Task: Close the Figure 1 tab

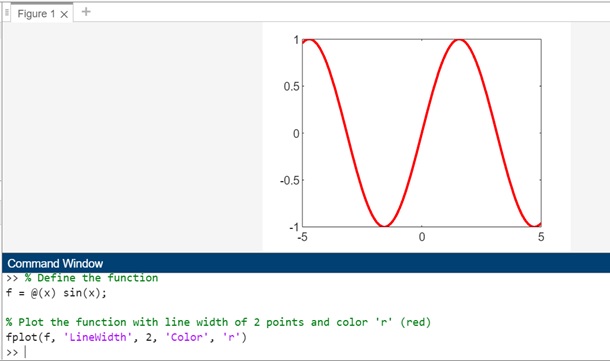Action: tap(64, 14)
